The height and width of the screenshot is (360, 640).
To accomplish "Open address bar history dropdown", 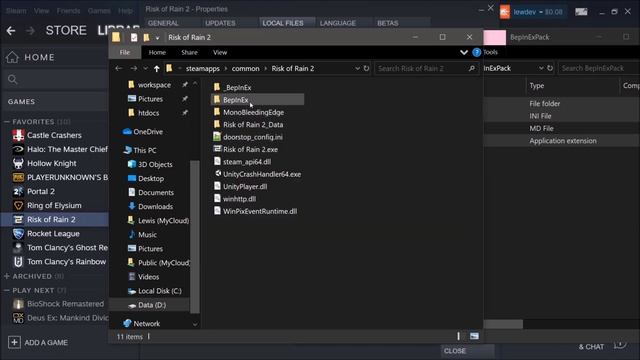I will coord(358,69).
